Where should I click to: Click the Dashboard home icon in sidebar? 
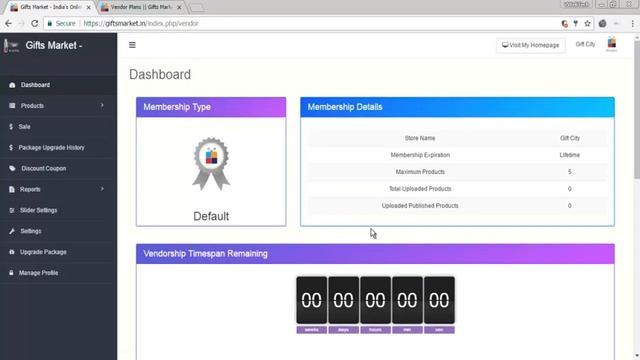(x=12, y=85)
